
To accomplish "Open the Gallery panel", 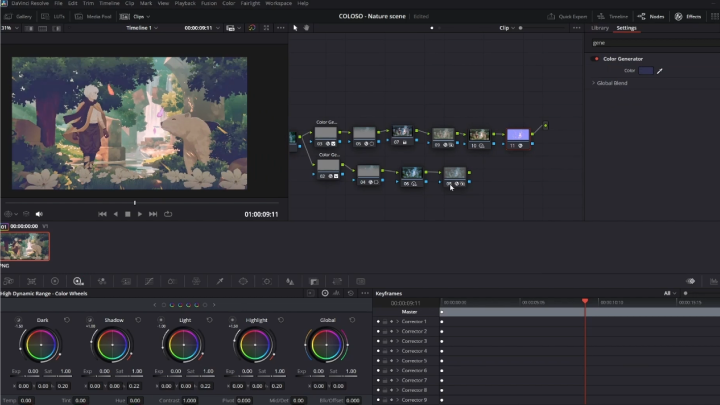I will (x=18, y=17).
